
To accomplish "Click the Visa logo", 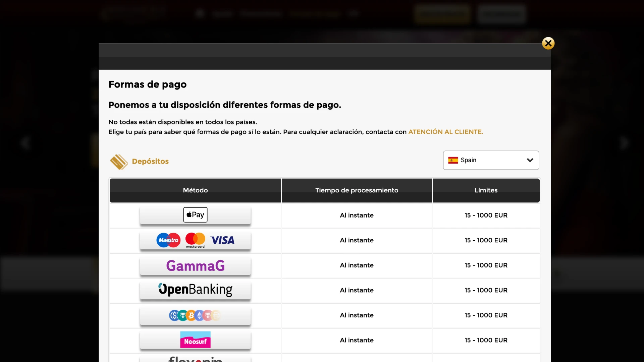I will coord(222,240).
